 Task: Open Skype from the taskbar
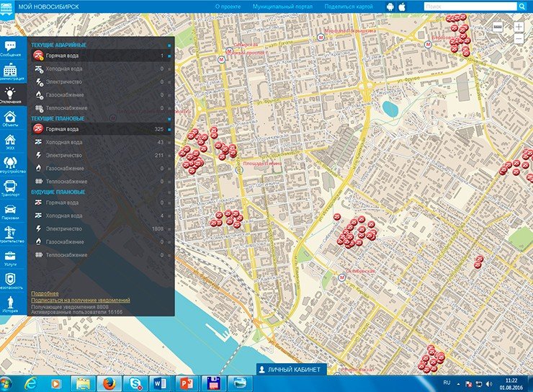click(x=135, y=384)
